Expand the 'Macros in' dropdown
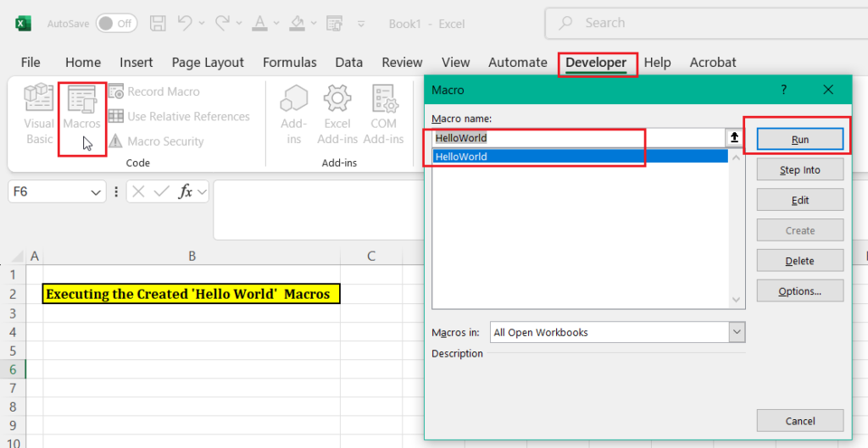This screenshot has height=448, width=868. click(x=737, y=333)
